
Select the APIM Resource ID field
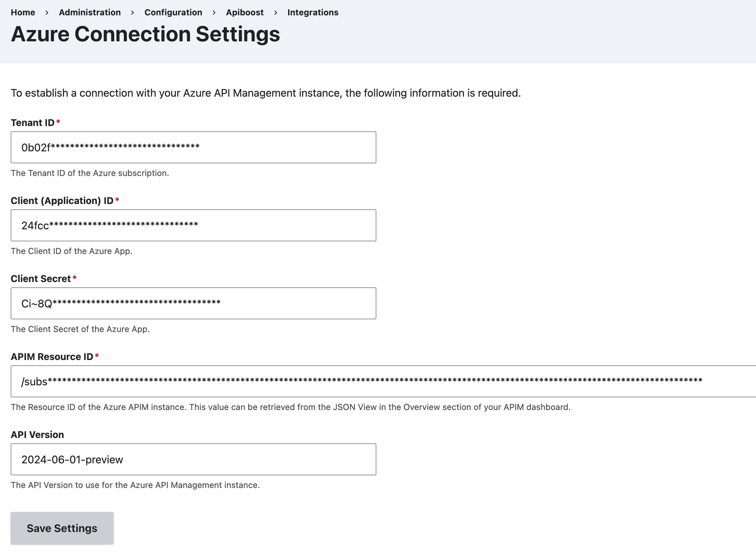pos(383,381)
